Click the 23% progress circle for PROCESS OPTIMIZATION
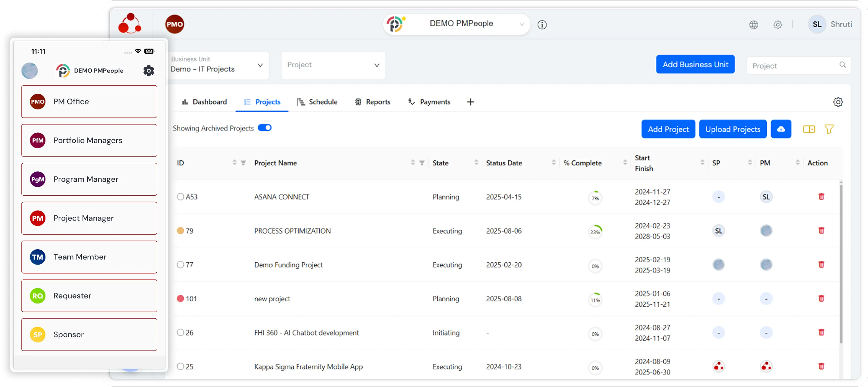868x387 pixels. 595,232
